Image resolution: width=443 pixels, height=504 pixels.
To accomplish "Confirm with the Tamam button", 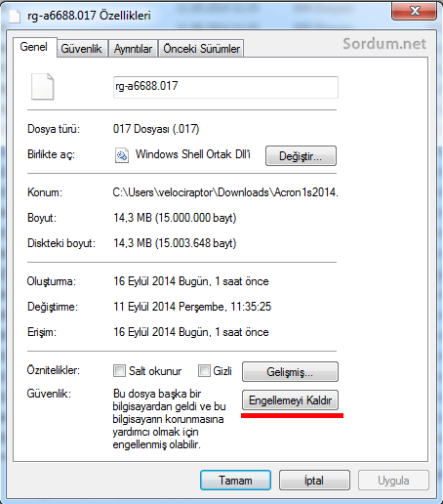I will pyautogui.click(x=235, y=481).
